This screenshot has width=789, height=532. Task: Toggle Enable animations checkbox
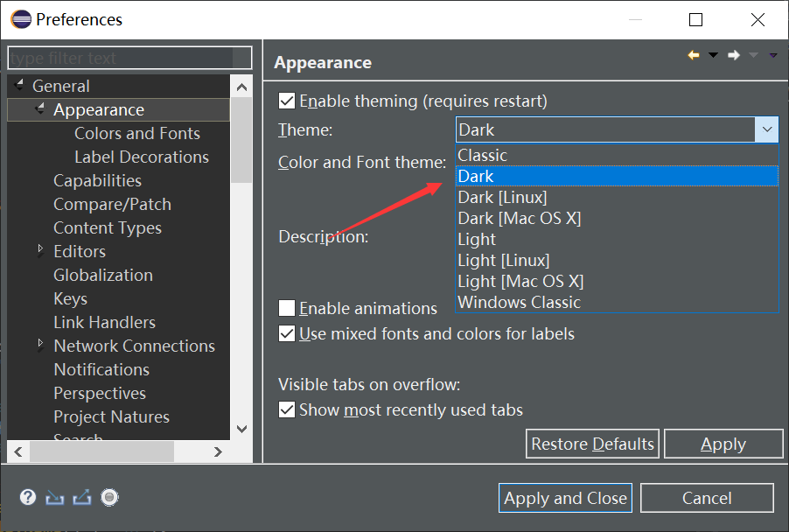[287, 307]
